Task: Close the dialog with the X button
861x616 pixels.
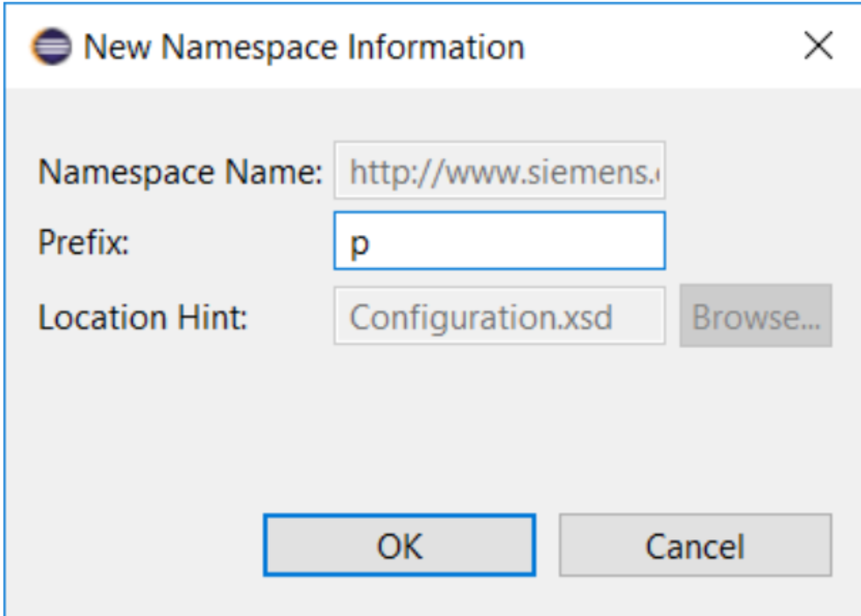Action: click(818, 46)
